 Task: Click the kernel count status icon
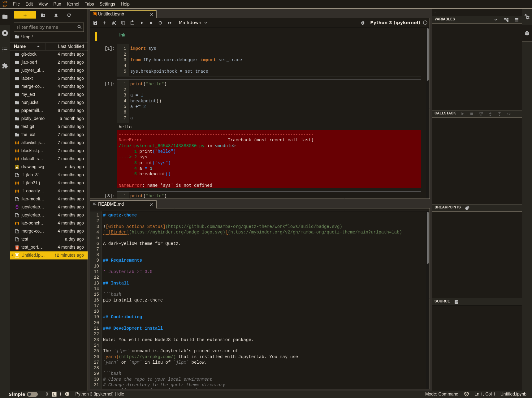[x=67, y=394]
